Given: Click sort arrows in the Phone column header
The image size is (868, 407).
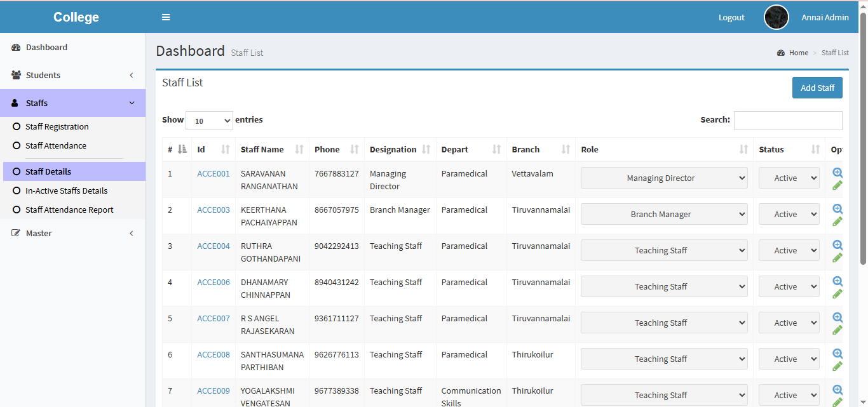Looking at the screenshot, I should (x=355, y=150).
